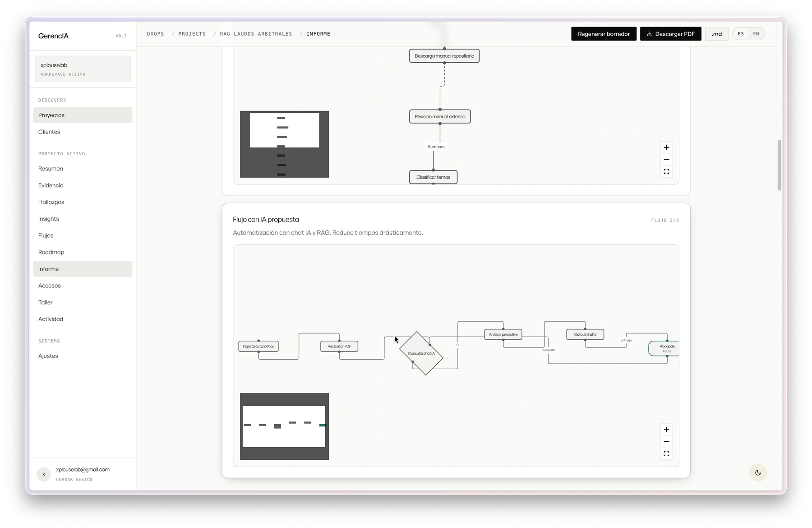Select the Consulta chat IA diamond node

(x=421, y=353)
